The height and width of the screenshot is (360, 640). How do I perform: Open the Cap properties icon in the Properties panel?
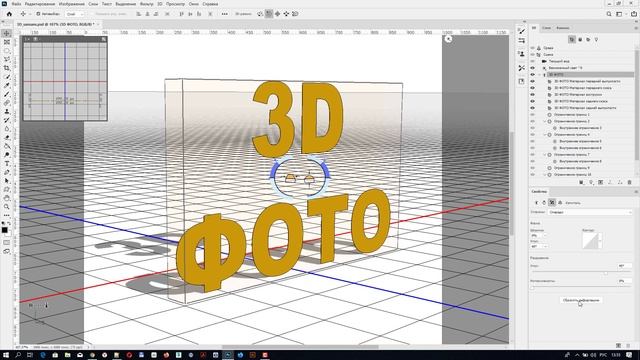tap(552, 202)
